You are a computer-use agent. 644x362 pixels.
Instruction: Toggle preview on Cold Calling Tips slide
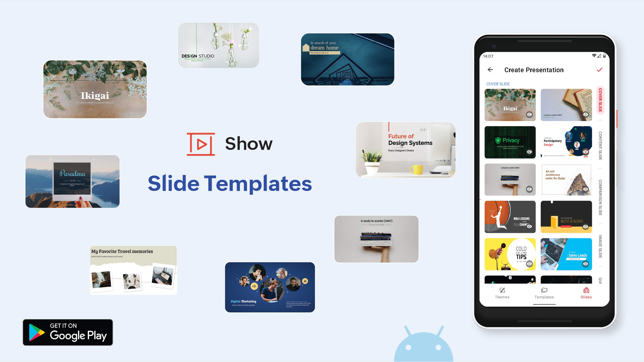pyautogui.click(x=530, y=264)
